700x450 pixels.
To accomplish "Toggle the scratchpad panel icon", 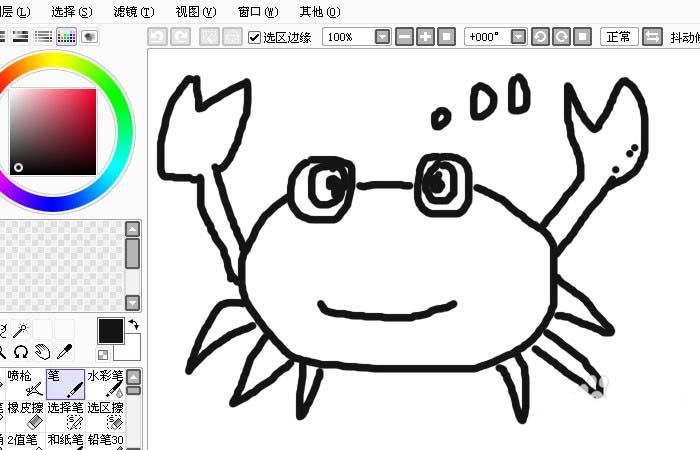I will 89,37.
